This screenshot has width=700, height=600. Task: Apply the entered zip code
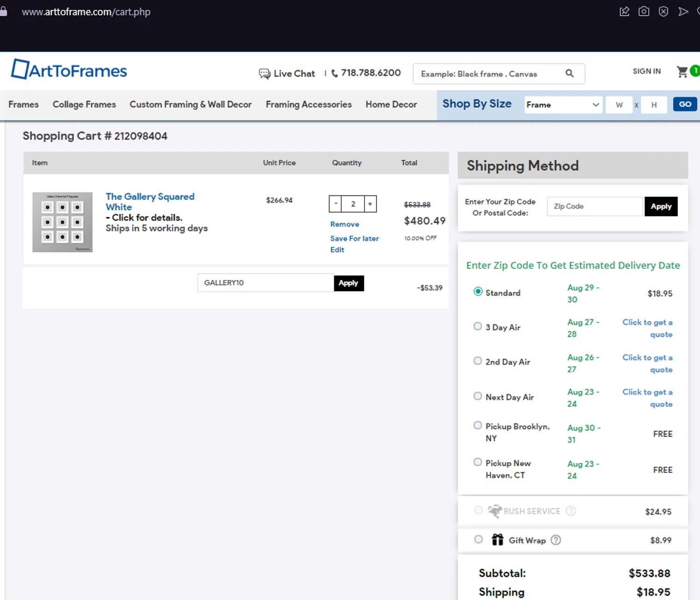[661, 206]
